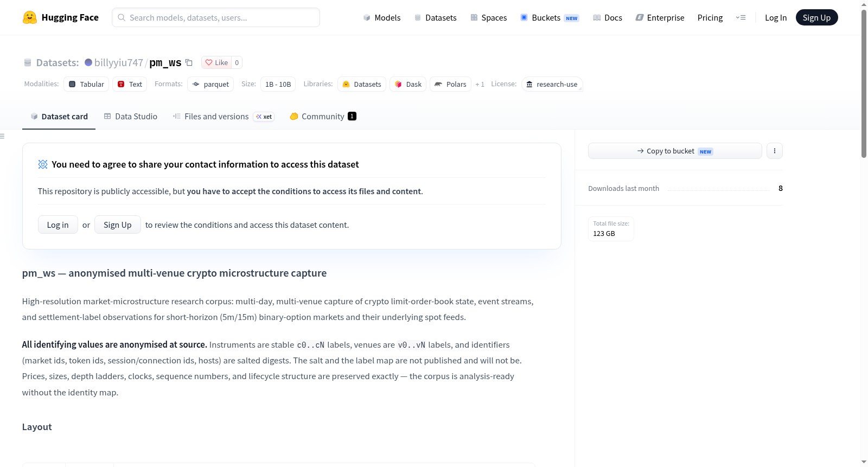The height and width of the screenshot is (467, 868).
Task: Focus the search models, datasets, users field
Action: pyautogui.click(x=216, y=17)
